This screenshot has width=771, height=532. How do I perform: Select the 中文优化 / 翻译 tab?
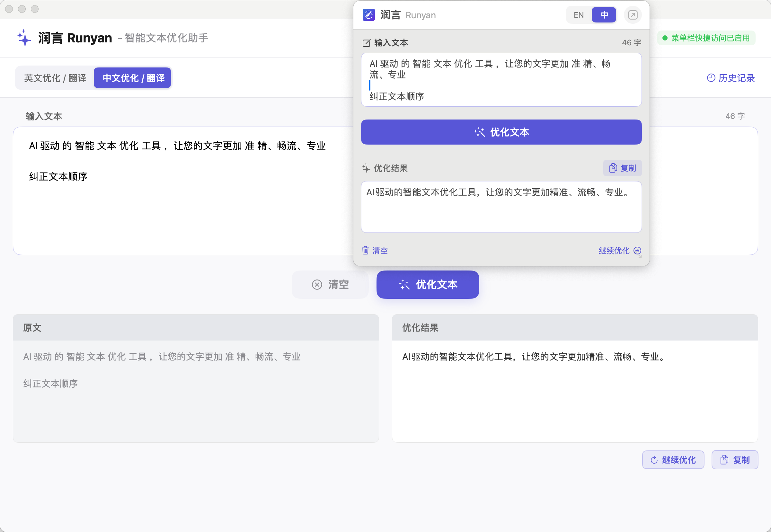(133, 78)
